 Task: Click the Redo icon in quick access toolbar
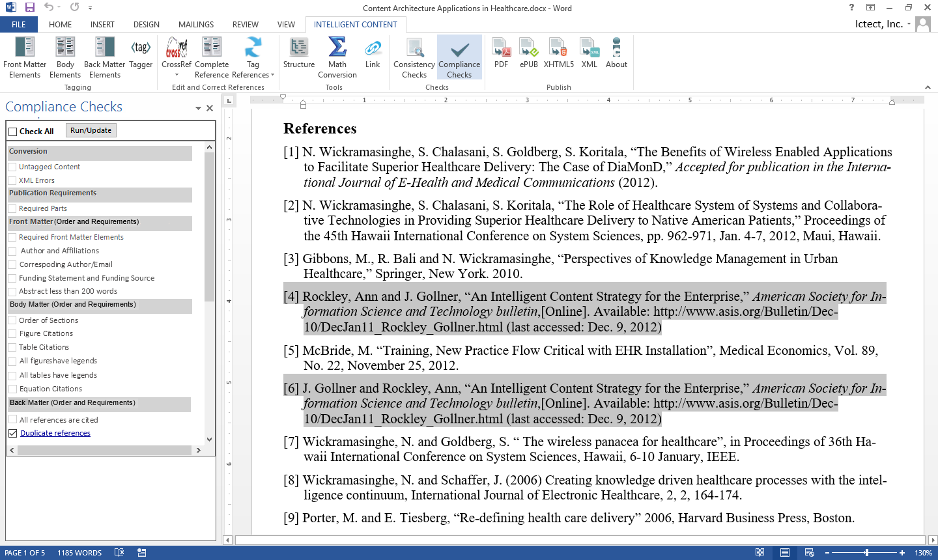pyautogui.click(x=74, y=7)
